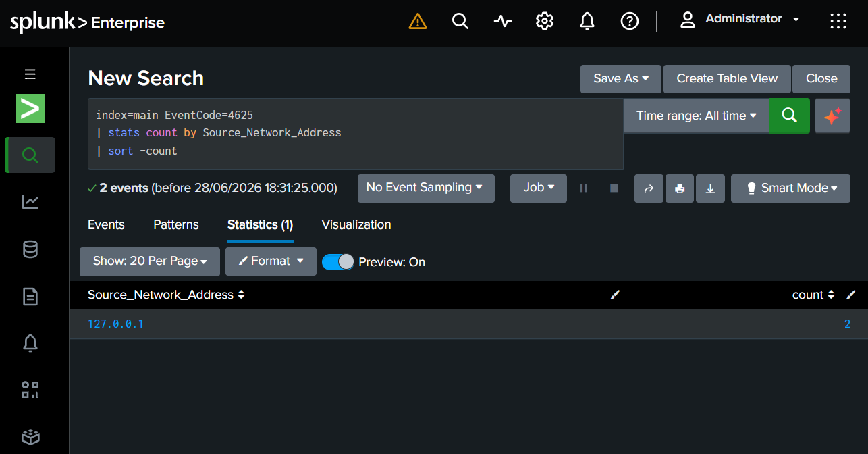Open the Administrator user menu
The image size is (868, 454).
click(740, 20)
